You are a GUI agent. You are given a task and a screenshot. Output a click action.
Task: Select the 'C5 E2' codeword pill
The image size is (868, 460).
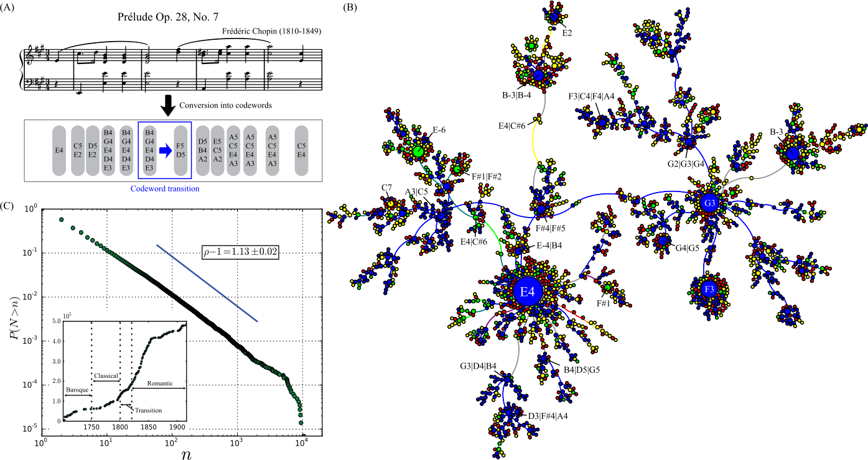click(x=78, y=150)
